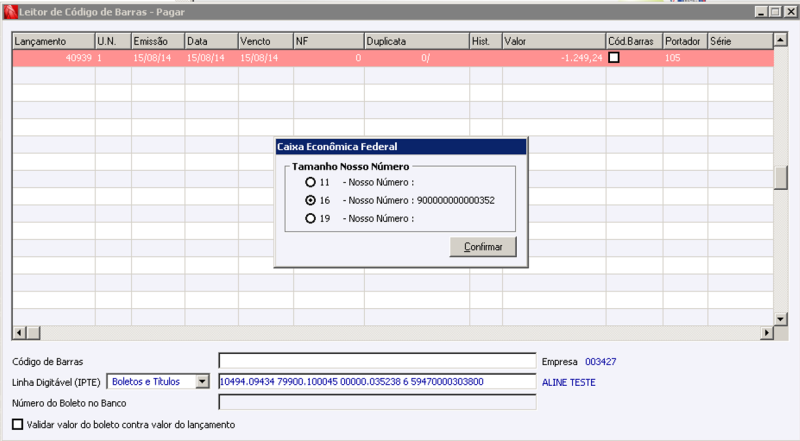This screenshot has width=800, height=441.
Task: Click the Empresa code 003427
Action: click(601, 361)
